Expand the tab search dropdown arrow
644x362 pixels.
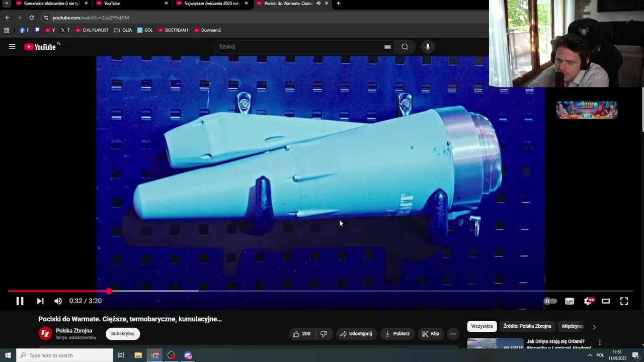[7, 4]
